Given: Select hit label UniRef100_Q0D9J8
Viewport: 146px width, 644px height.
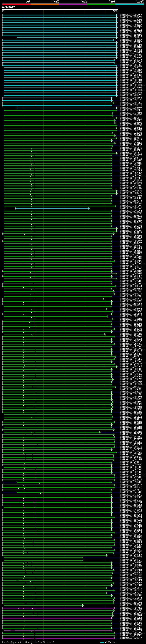Looking at the screenshot, I should pyautogui.click(x=131, y=560).
